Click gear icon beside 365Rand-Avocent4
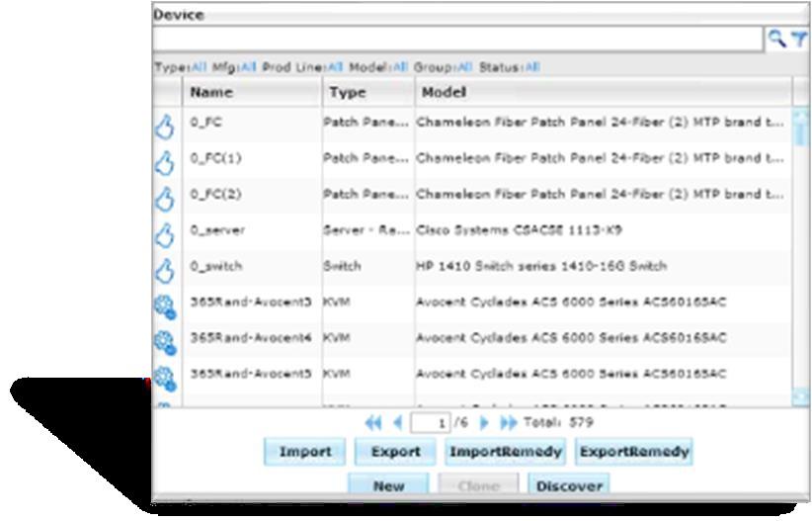 (166, 343)
